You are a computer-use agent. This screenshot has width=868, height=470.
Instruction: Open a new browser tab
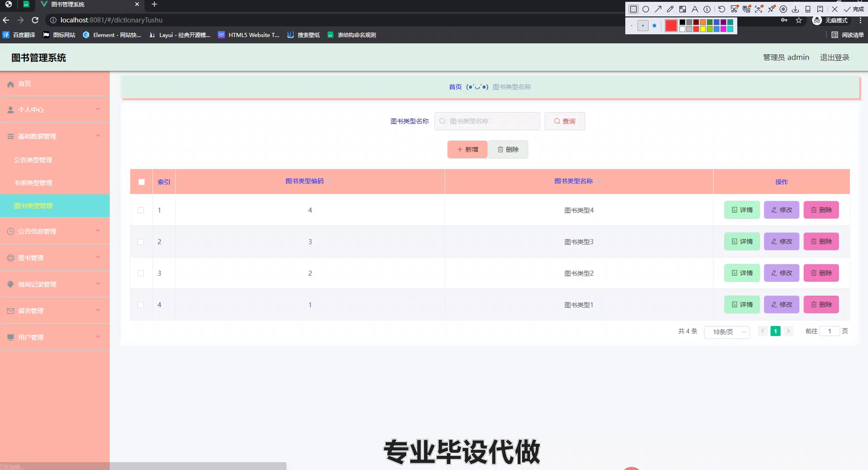pyautogui.click(x=154, y=4)
